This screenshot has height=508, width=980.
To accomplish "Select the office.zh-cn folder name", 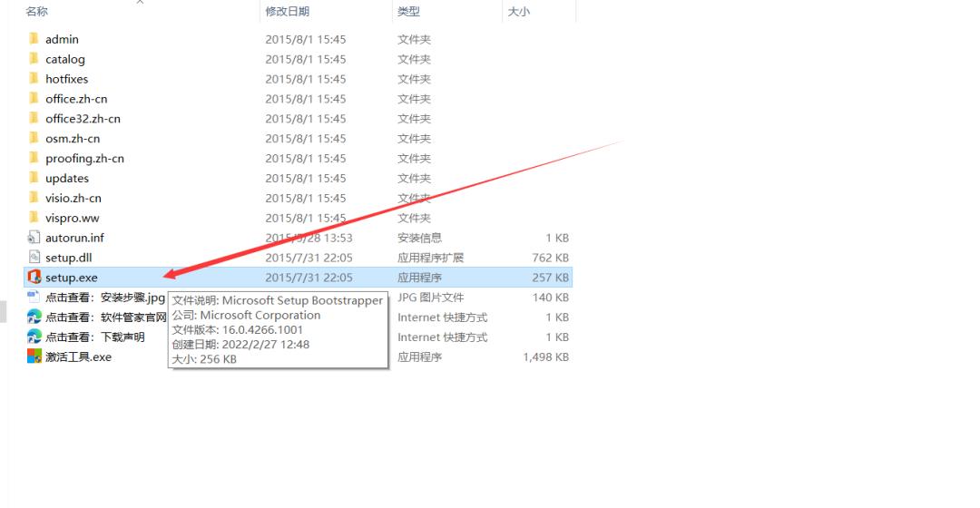I will click(76, 99).
